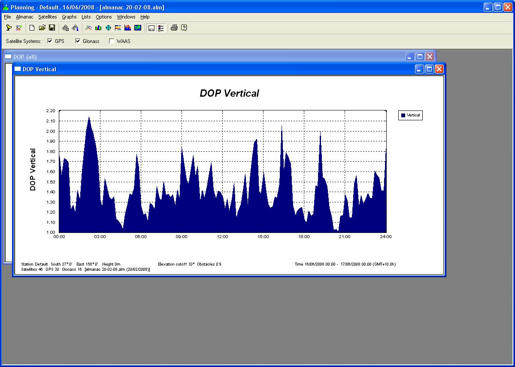Click the 'DOP Vertical' chart title

[229, 93]
